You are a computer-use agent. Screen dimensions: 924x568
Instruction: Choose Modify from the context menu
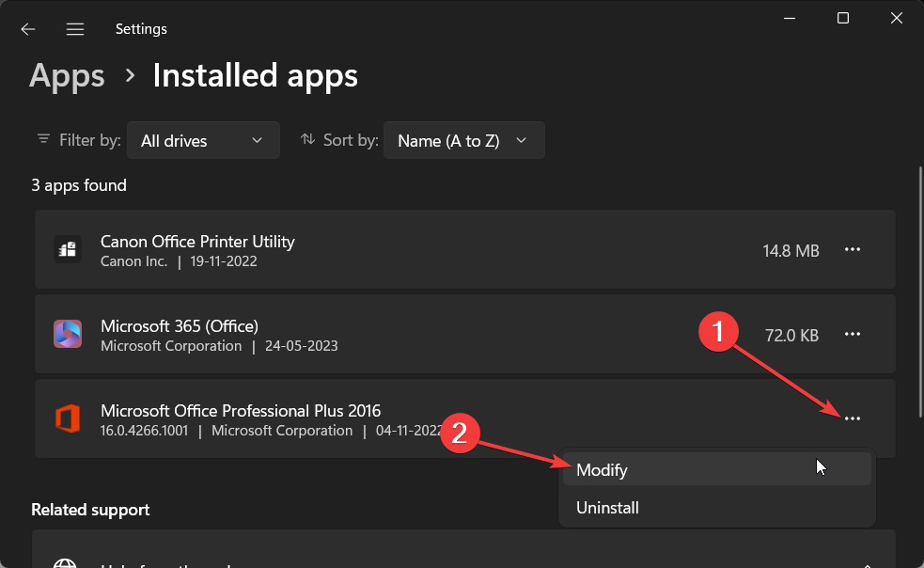point(717,469)
